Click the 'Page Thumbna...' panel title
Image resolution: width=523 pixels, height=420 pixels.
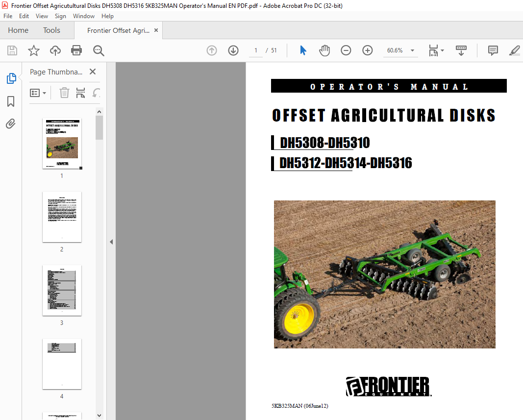pos(56,72)
